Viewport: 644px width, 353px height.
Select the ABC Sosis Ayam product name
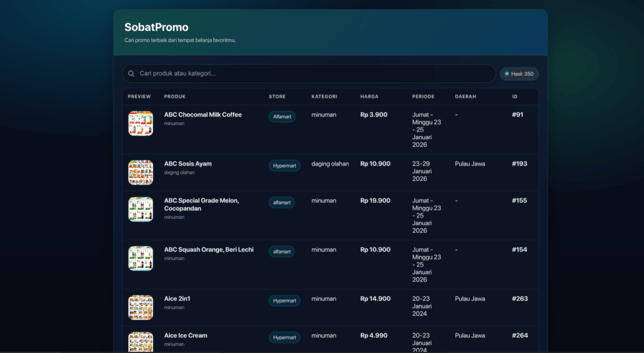point(187,164)
